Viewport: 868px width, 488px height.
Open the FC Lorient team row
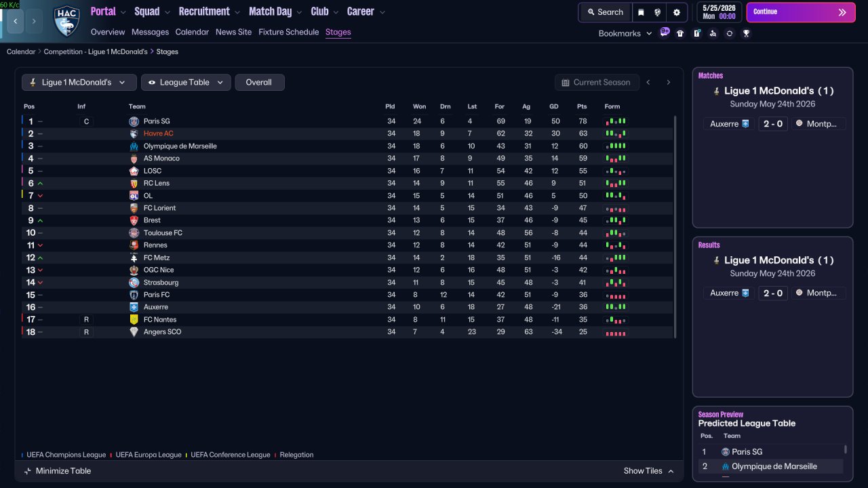(347, 208)
